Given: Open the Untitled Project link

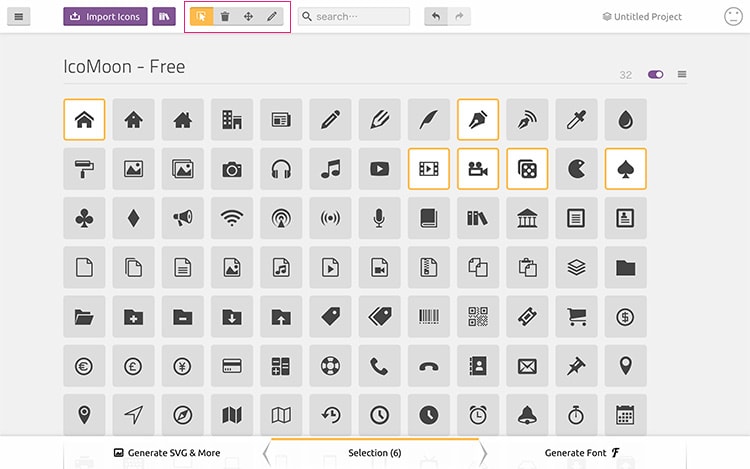Looking at the screenshot, I should point(642,17).
